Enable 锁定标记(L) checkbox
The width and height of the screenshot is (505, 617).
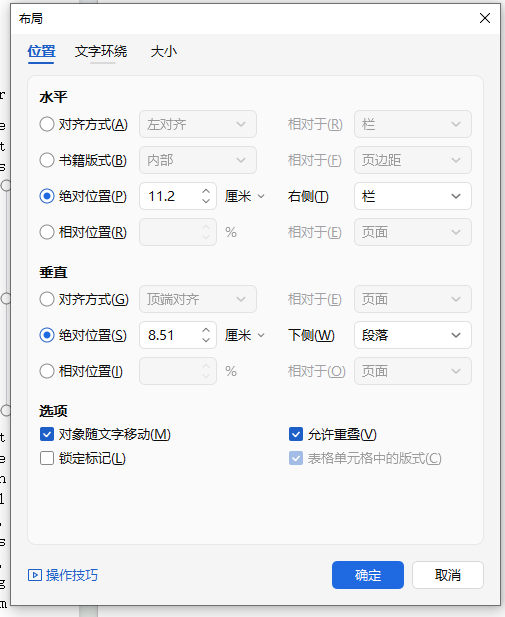47,458
